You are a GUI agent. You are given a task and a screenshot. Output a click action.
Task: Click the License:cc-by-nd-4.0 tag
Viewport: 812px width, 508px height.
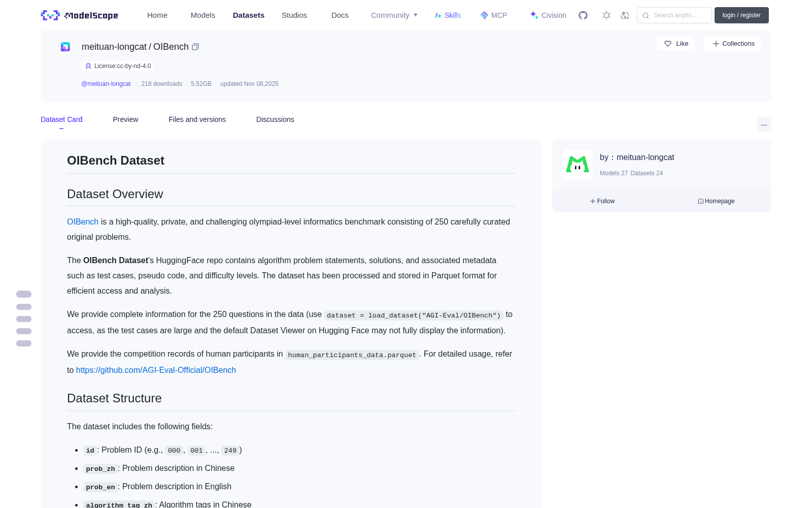tap(118, 66)
